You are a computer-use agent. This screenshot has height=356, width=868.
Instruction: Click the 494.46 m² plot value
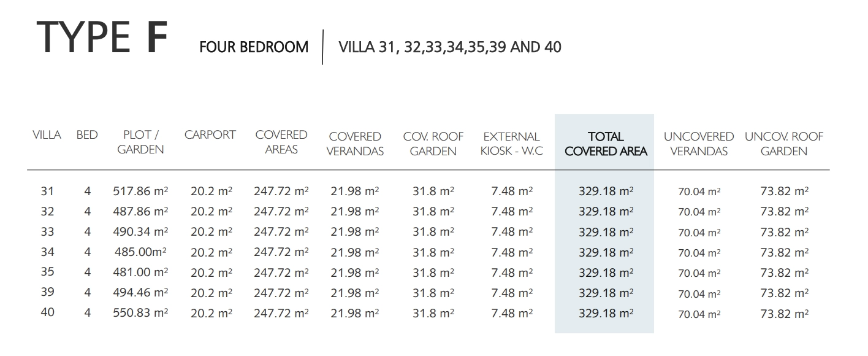[140, 292]
